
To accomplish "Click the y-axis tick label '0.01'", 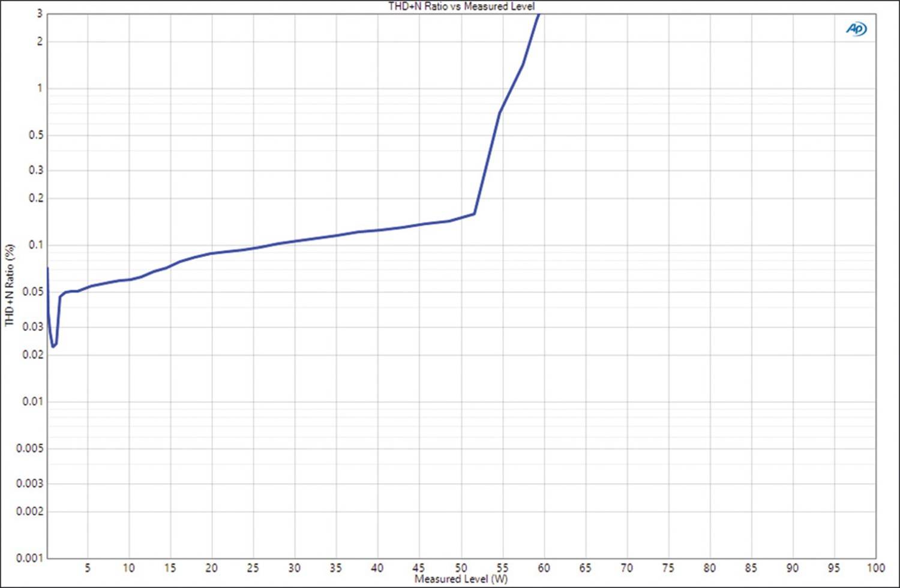I will (32, 401).
